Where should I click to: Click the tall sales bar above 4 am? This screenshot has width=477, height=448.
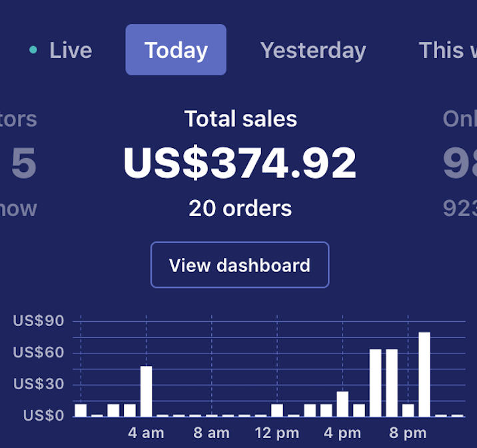[x=146, y=391]
